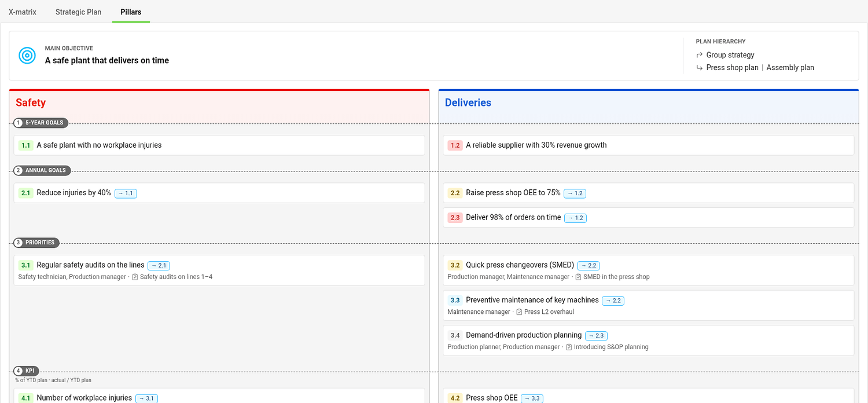
Task: Click the arrow icon before Group strategy
Action: (x=700, y=55)
